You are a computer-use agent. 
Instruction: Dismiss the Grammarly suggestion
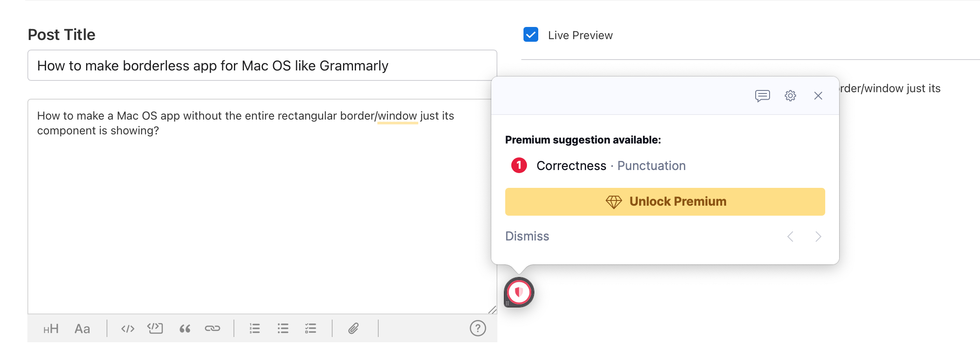coord(527,236)
